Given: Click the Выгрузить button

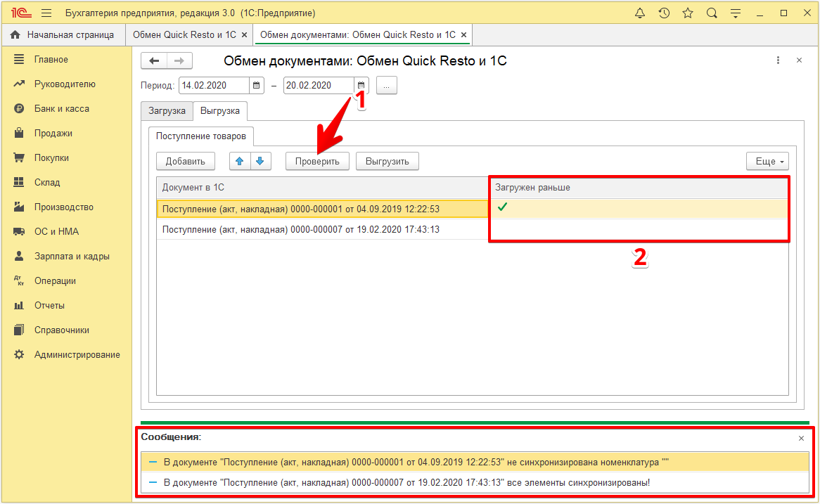Looking at the screenshot, I should tap(387, 161).
